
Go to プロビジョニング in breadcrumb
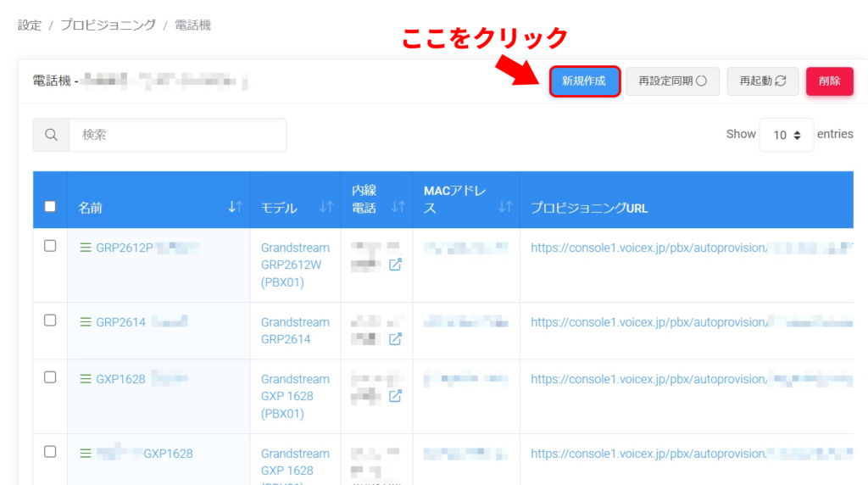108,25
